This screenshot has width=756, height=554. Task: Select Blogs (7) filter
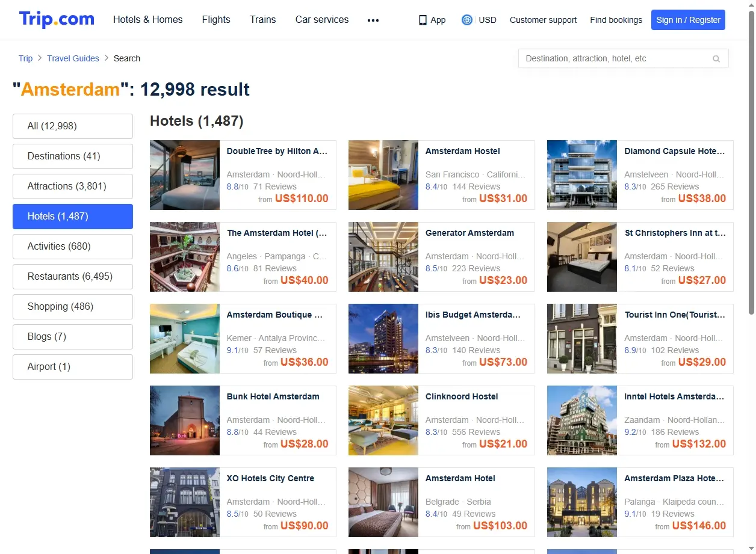73,337
